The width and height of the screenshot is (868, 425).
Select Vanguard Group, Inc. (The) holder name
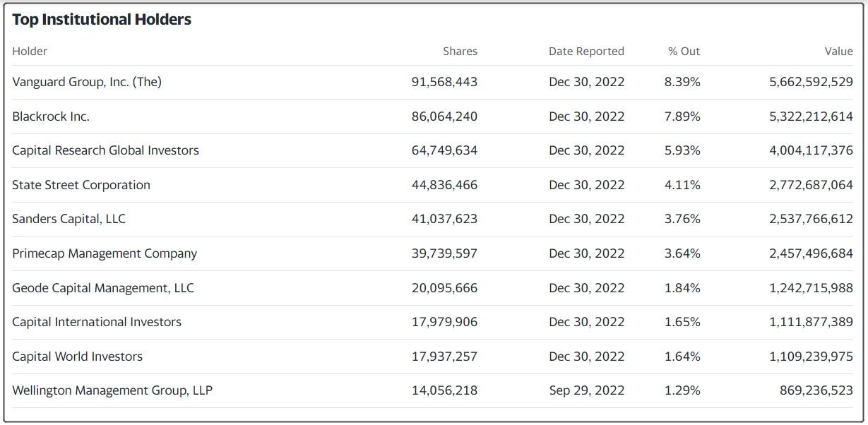point(87,82)
